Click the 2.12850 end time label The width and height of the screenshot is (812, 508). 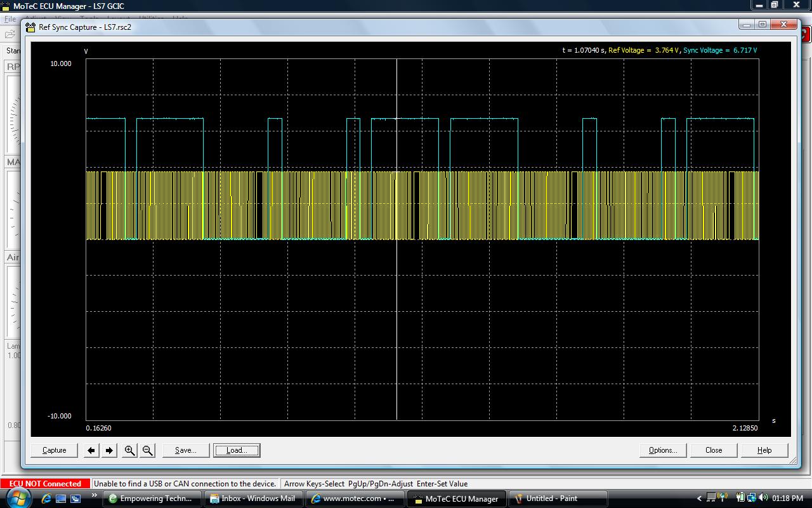pyautogui.click(x=745, y=428)
